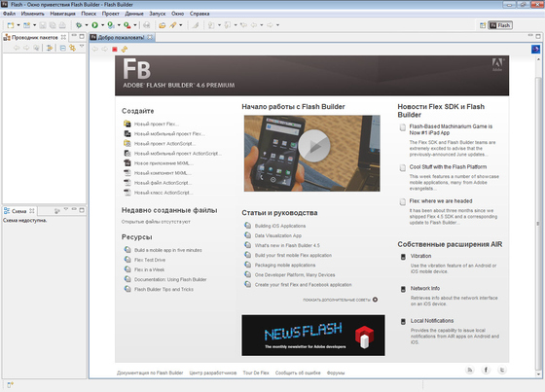
Task: Close the Добро пожаловать! tab
Action: pyautogui.click(x=150, y=37)
